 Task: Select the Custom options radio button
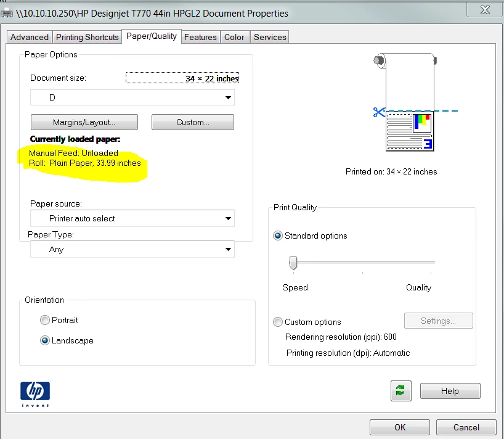[x=278, y=322]
